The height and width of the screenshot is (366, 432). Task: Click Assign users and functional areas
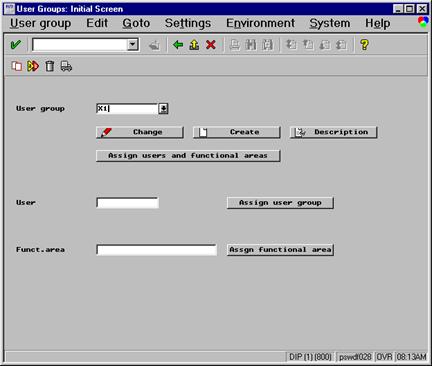pos(188,156)
